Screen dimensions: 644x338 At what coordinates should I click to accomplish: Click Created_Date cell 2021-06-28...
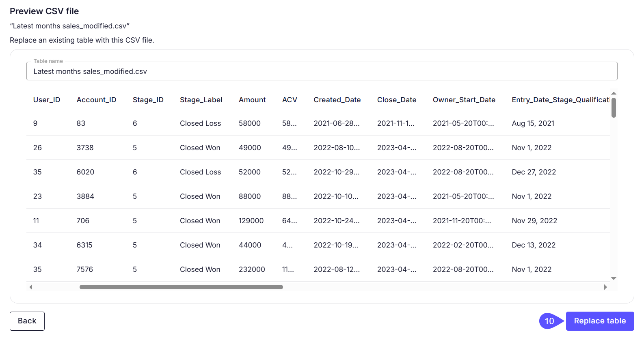click(x=337, y=123)
